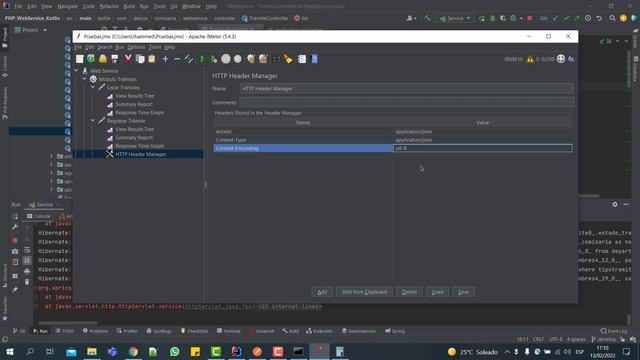Open the Function Helper dialog icon
This screenshot has width=640, height=360.
(x=302, y=59)
